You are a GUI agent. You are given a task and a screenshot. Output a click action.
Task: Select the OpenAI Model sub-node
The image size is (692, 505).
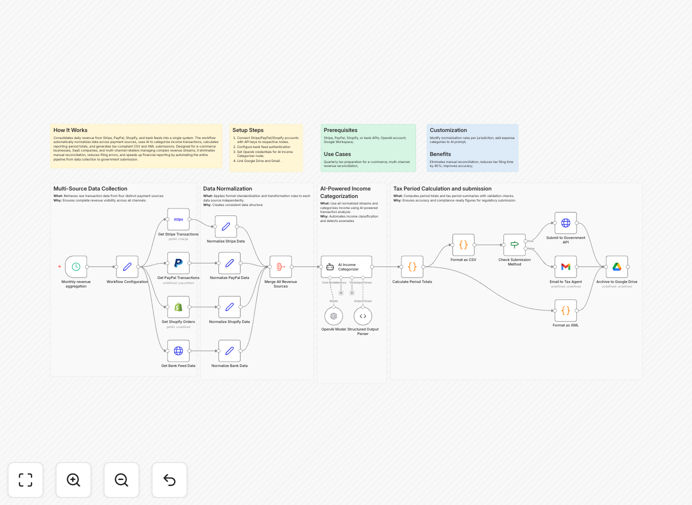(x=334, y=316)
